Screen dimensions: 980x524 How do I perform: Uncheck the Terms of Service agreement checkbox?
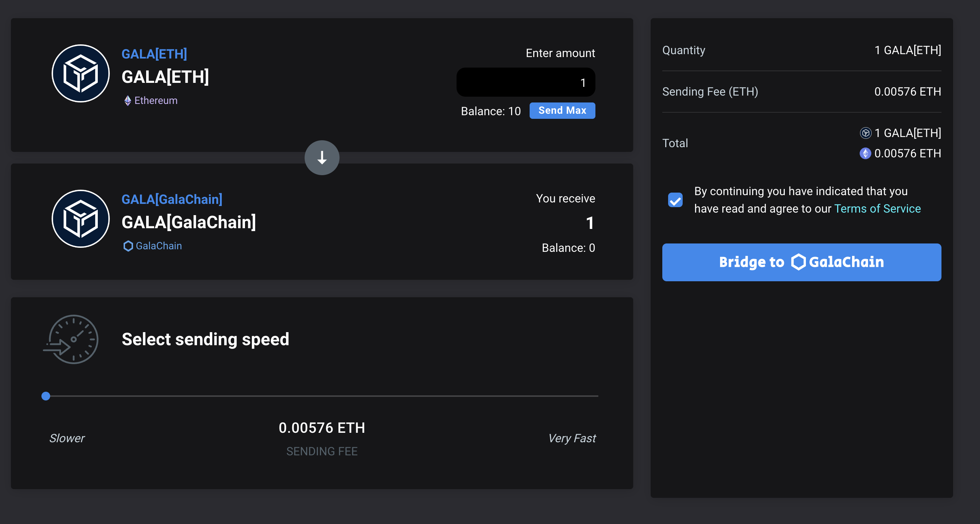675,200
